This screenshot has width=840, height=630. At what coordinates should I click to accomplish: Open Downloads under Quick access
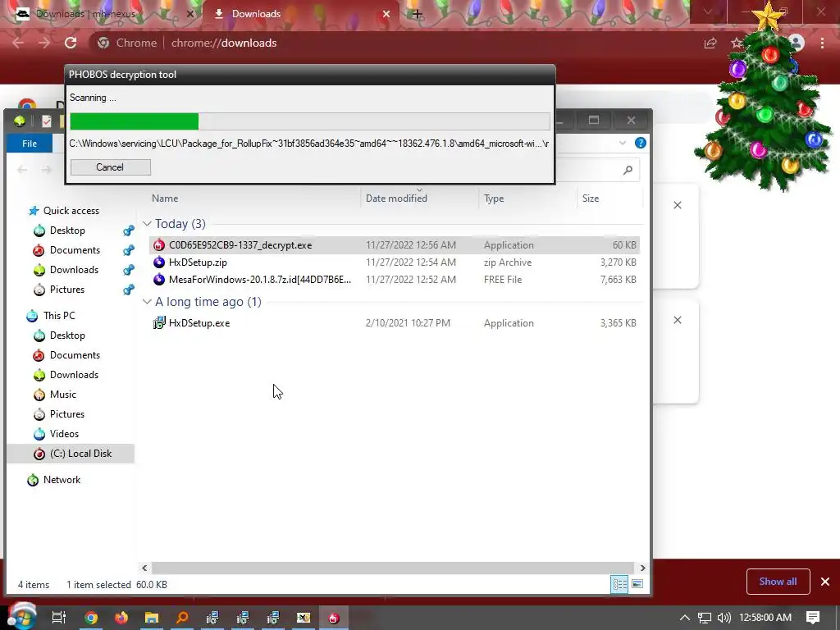pyautogui.click(x=74, y=270)
